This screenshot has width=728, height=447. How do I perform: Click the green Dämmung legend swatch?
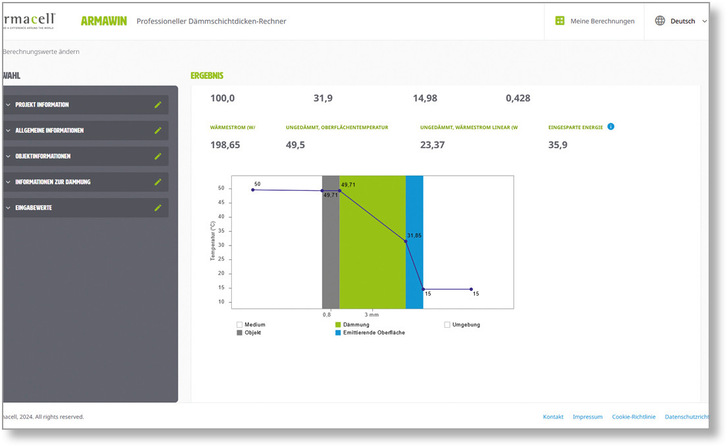(x=338, y=324)
